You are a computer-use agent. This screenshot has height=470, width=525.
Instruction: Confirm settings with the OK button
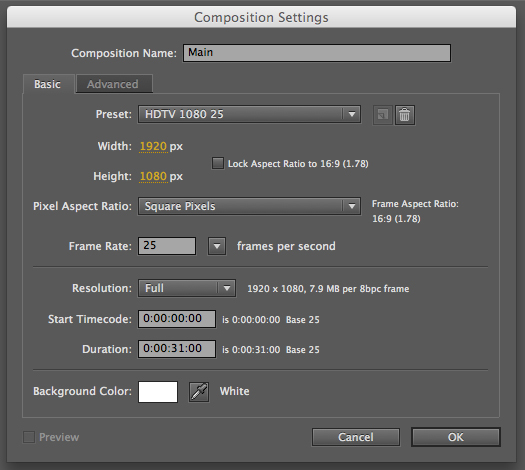pyautogui.click(x=456, y=437)
